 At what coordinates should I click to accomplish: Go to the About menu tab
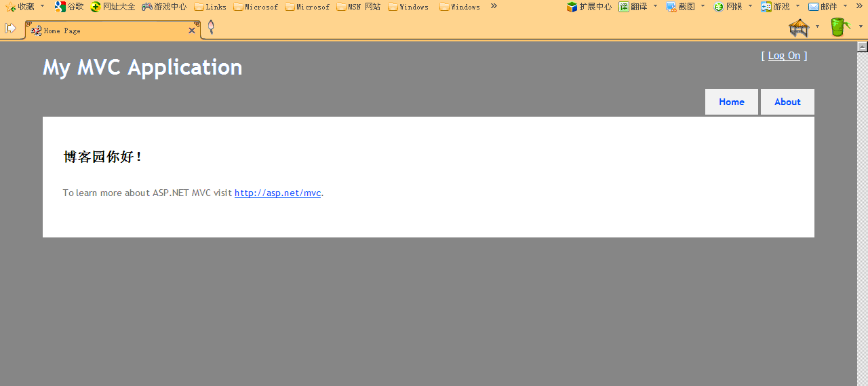coord(787,102)
